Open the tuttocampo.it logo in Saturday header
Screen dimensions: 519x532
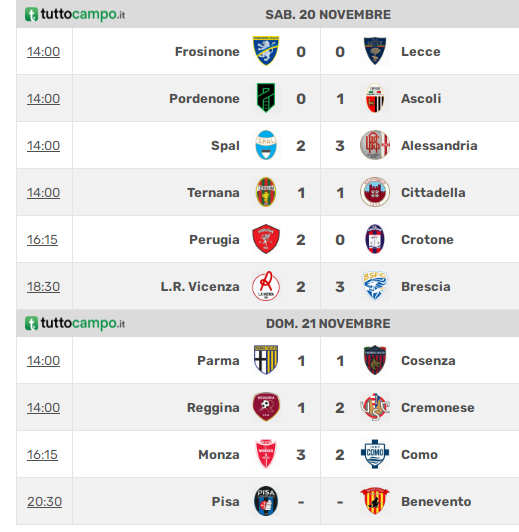point(75,14)
